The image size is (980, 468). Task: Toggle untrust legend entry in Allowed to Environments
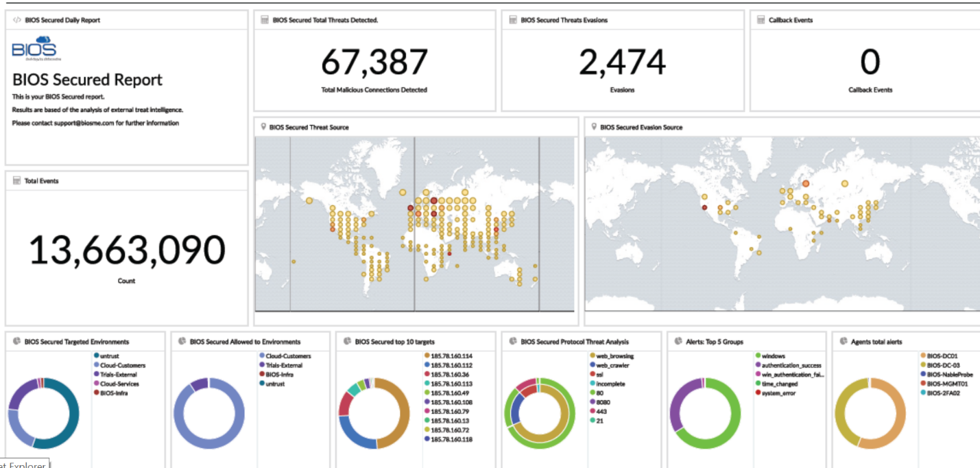272,384
